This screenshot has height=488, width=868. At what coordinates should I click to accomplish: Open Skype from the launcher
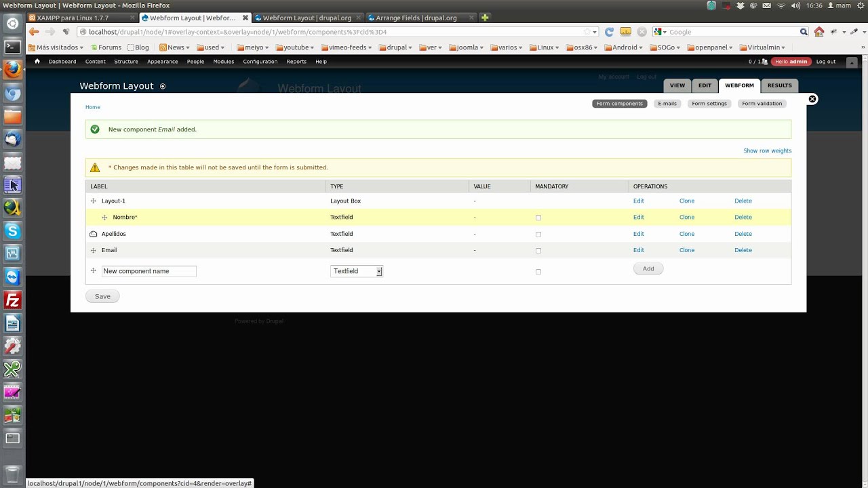tap(12, 231)
